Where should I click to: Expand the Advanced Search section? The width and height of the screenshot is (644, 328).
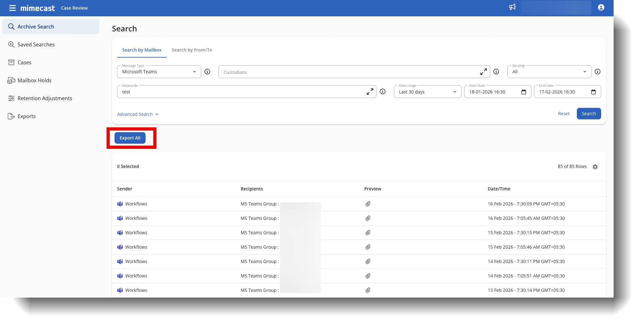138,114
